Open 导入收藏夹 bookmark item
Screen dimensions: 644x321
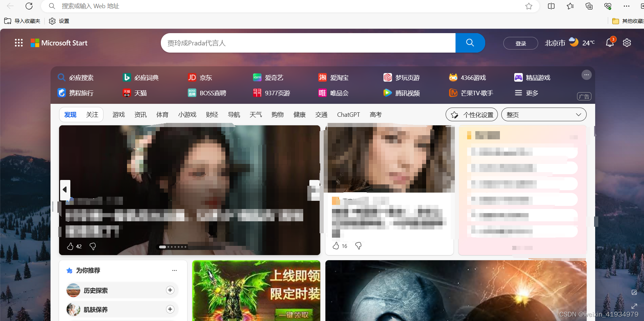(x=22, y=21)
